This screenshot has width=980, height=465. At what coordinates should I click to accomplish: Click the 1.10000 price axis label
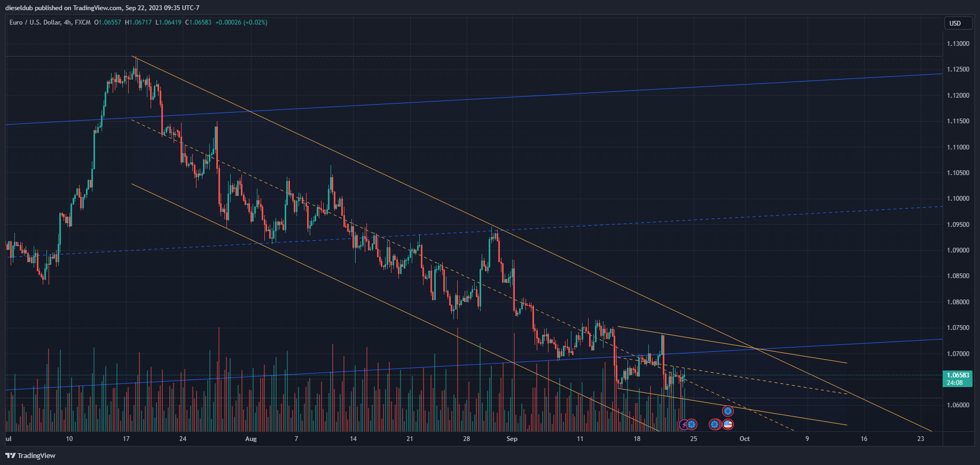point(958,199)
